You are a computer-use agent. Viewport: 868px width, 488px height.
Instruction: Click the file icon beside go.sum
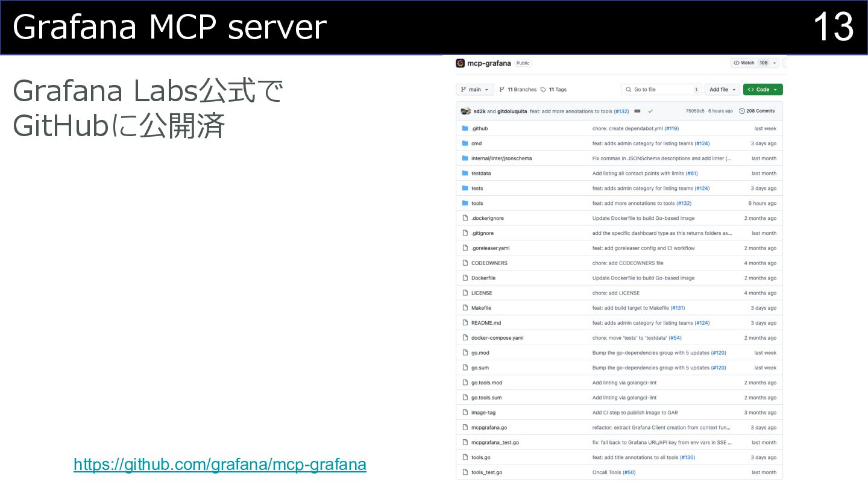pyautogui.click(x=465, y=368)
